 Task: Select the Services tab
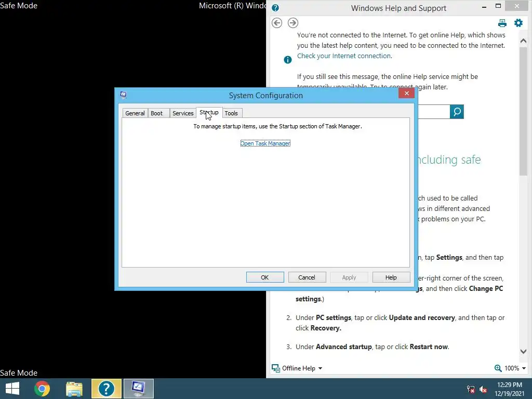[183, 113]
